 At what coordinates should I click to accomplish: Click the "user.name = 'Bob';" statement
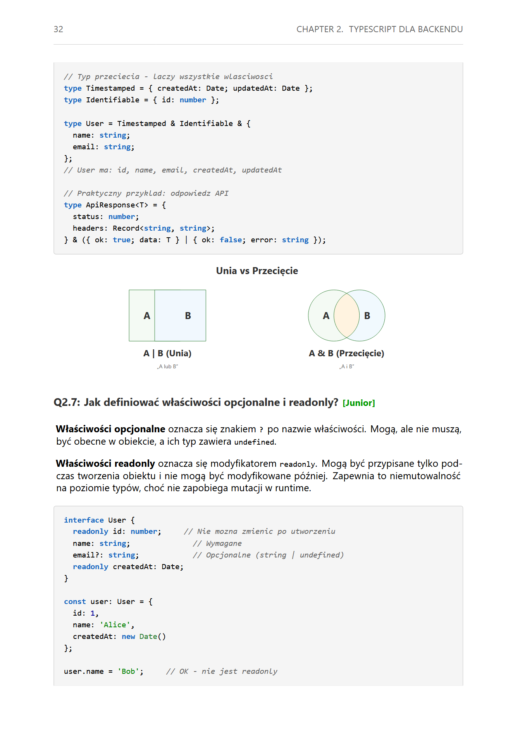coord(103,671)
